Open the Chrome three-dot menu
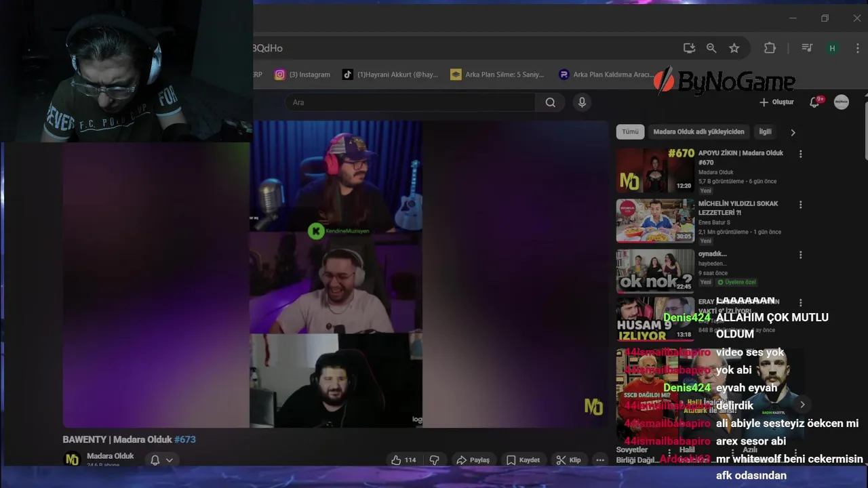 pos(858,48)
